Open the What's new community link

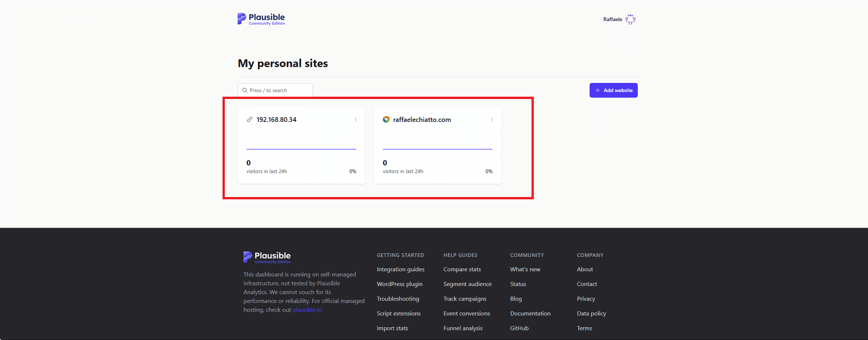coord(525,269)
